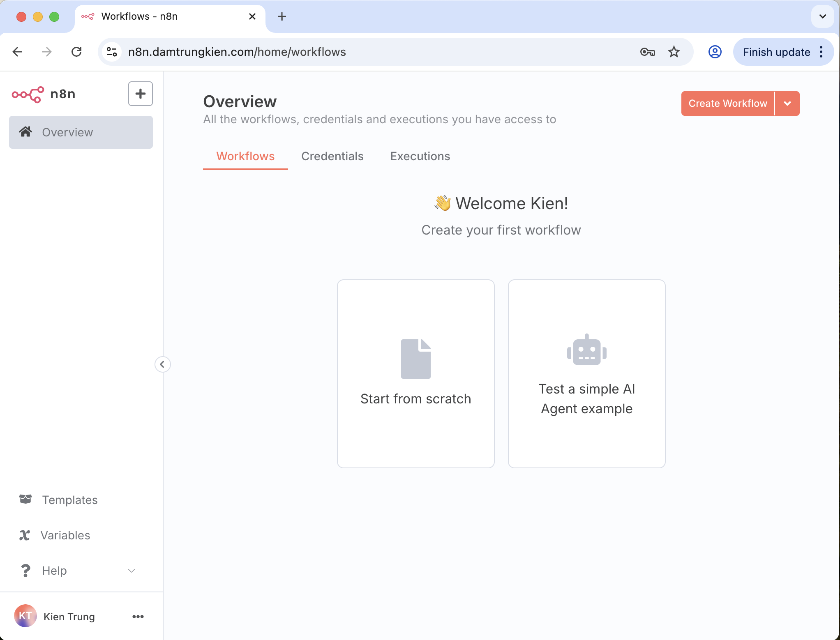Close the Workflows - n8n tab
The height and width of the screenshot is (640, 840).
[x=252, y=16]
